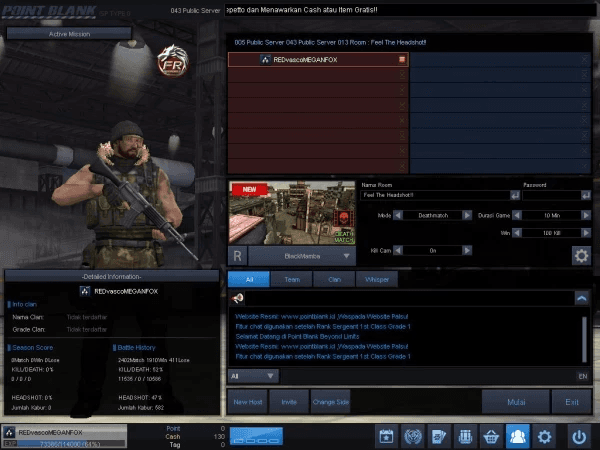The width and height of the screenshot is (600, 450).
Task: Close third red team slot
Action: [402, 90]
